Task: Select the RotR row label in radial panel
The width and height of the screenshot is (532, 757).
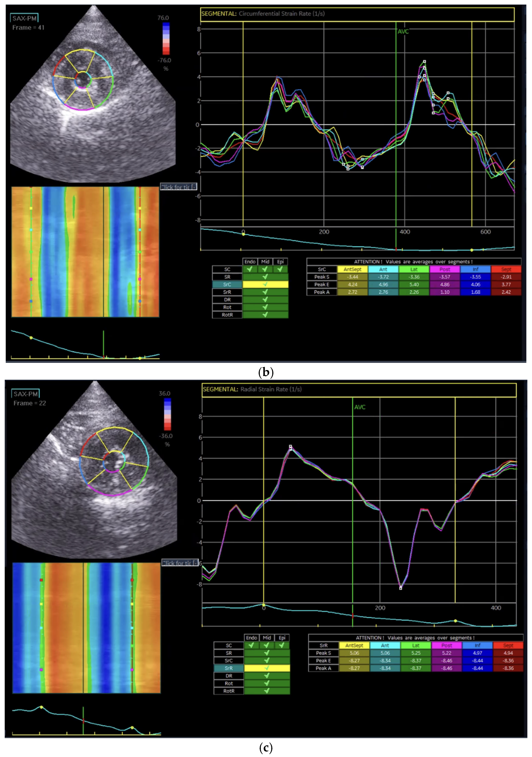Action: pyautogui.click(x=229, y=691)
